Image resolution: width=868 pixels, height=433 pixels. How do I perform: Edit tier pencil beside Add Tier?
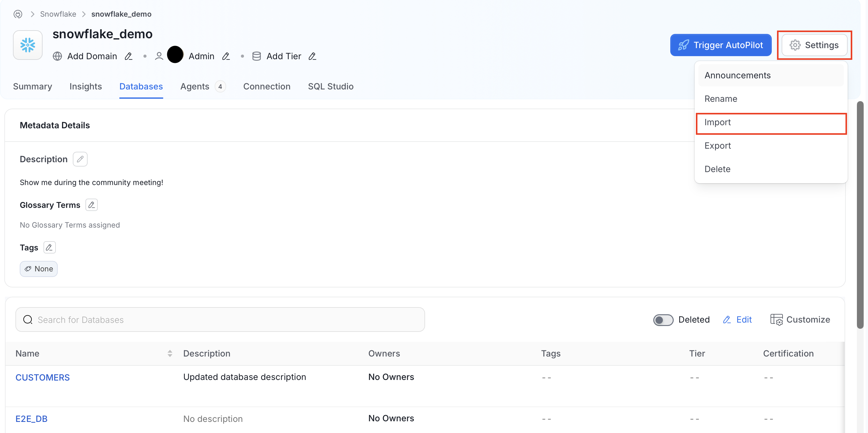[312, 56]
